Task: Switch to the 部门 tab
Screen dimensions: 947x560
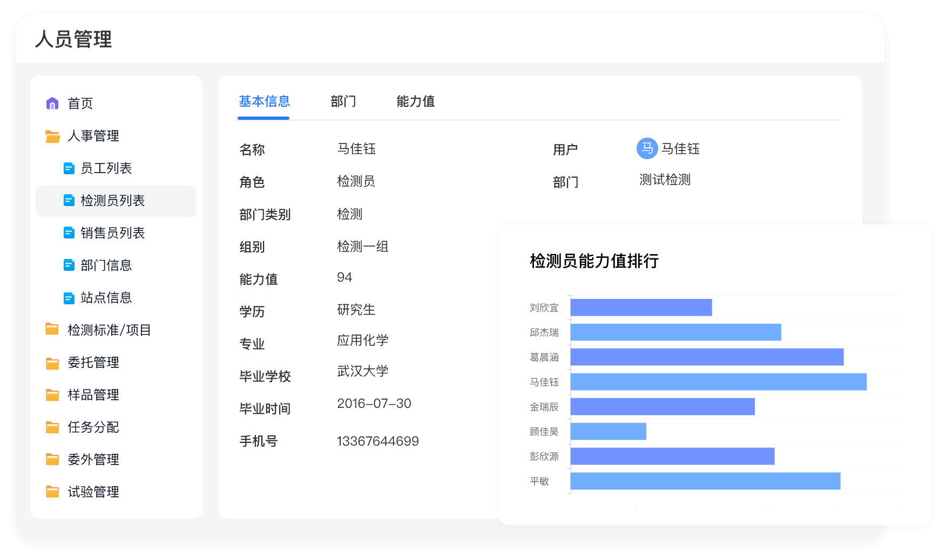Action: (x=343, y=101)
